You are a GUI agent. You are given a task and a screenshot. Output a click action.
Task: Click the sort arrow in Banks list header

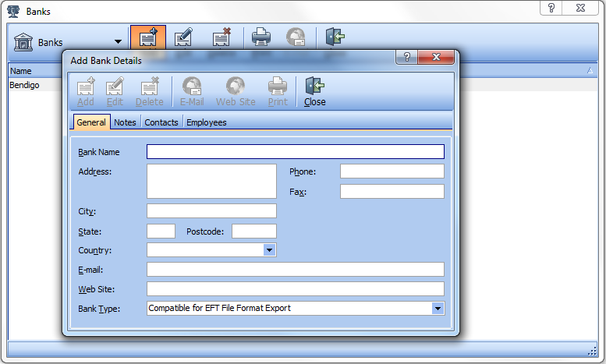click(590, 70)
